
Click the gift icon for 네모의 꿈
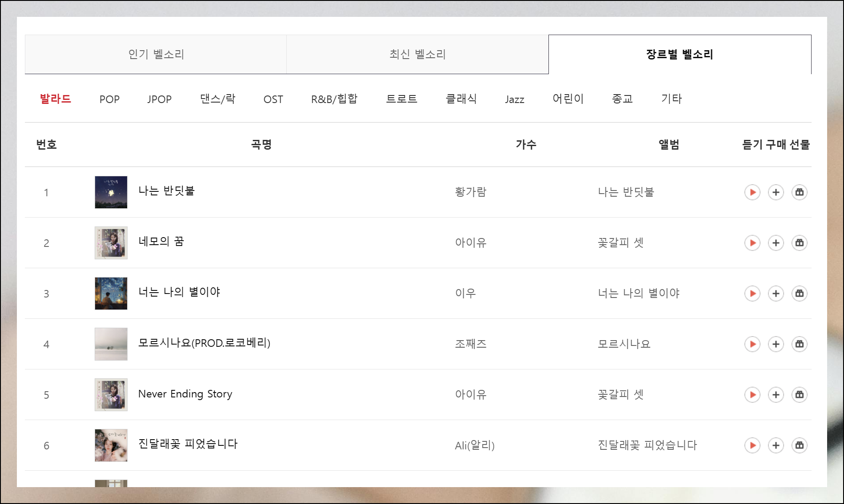[800, 243]
